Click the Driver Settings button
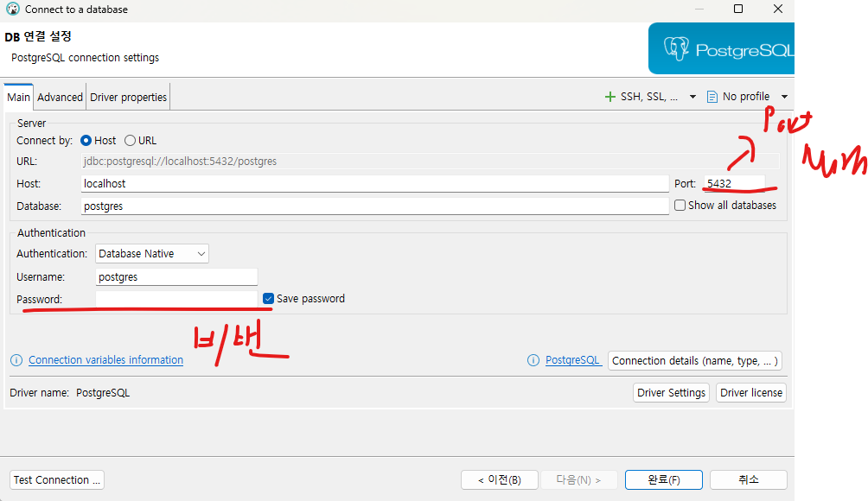The height and width of the screenshot is (501, 868). [671, 393]
